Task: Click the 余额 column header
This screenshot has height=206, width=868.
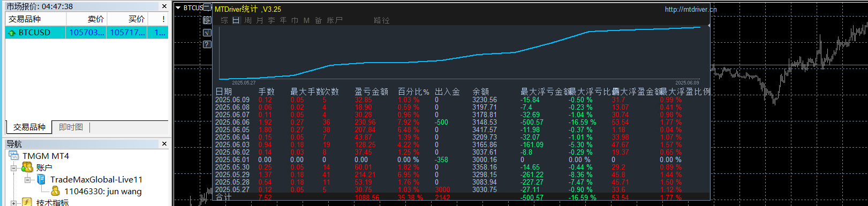Action: [481, 91]
